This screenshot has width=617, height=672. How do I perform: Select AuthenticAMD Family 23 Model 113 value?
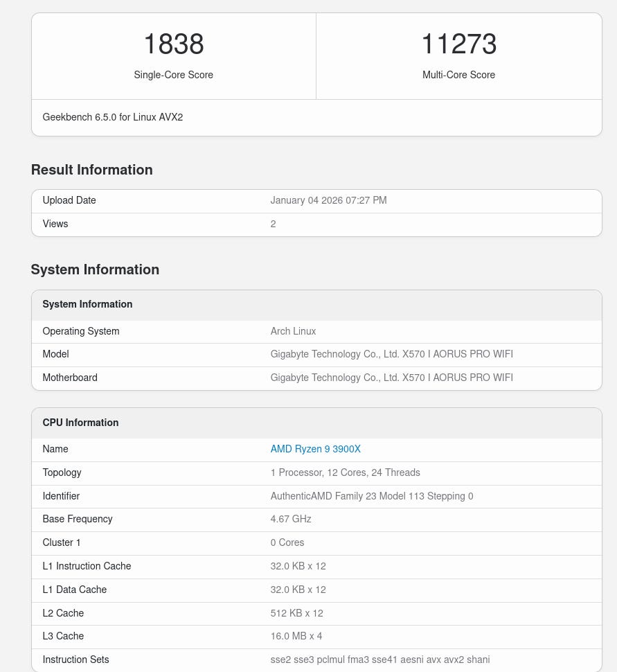click(x=371, y=496)
